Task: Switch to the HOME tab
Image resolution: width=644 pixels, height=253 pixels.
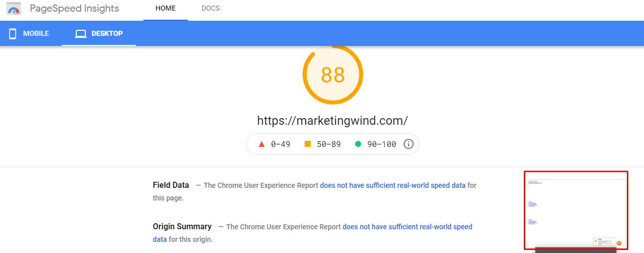Action: coord(166,9)
